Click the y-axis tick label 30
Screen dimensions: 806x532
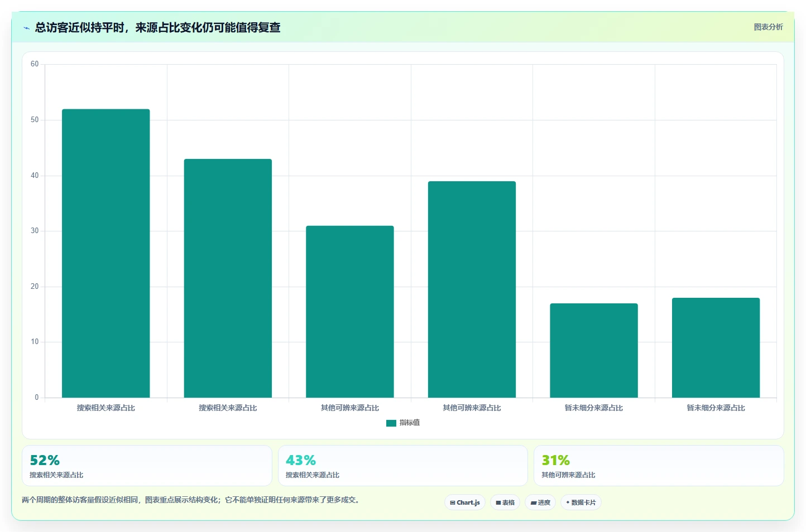click(35, 231)
